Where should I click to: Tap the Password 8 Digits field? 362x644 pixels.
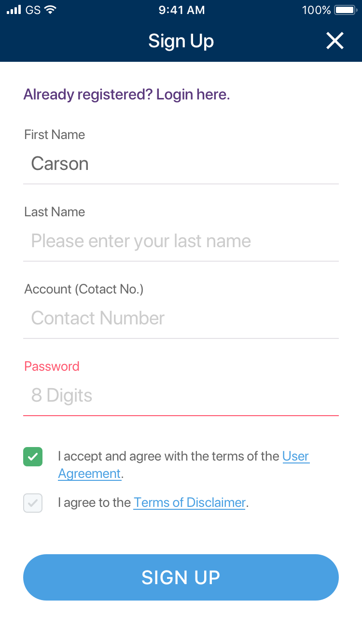coord(181,395)
